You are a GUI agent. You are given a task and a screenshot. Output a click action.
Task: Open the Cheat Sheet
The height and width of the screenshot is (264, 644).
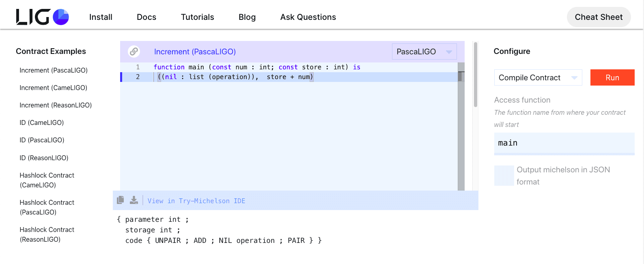click(599, 17)
